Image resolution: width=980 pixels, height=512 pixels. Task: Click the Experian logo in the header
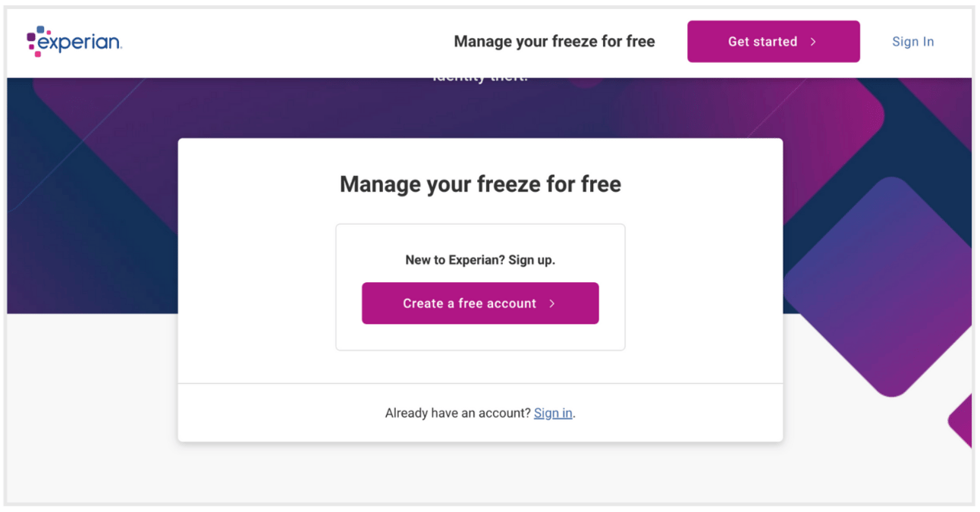click(x=74, y=42)
